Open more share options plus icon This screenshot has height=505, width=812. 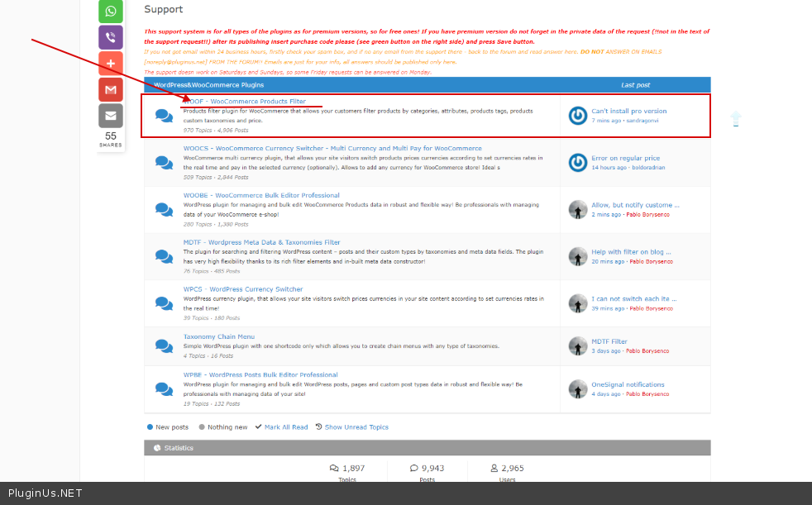[111, 64]
